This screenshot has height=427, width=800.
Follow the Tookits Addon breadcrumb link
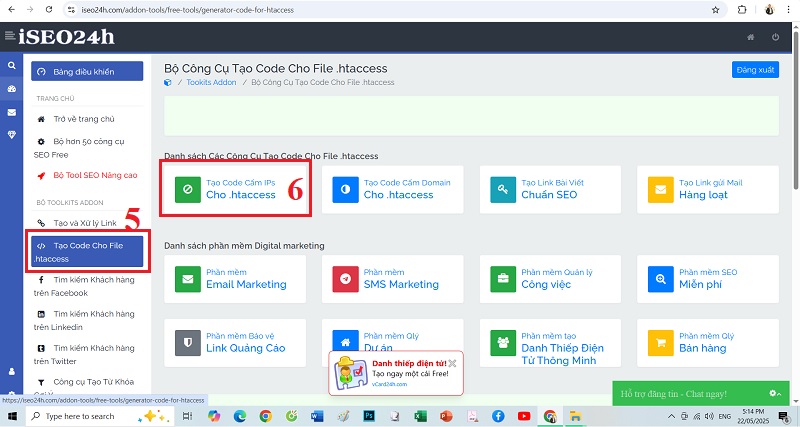click(211, 82)
